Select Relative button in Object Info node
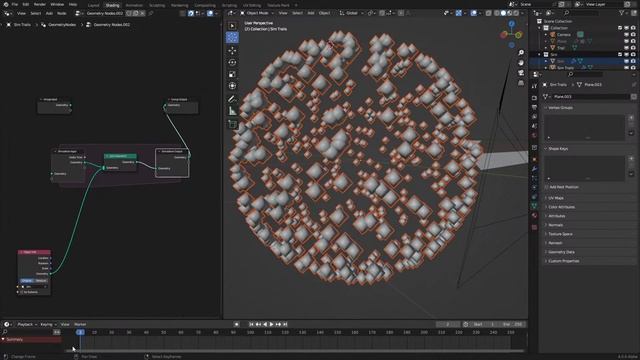The width and height of the screenshot is (640, 360). [41, 281]
